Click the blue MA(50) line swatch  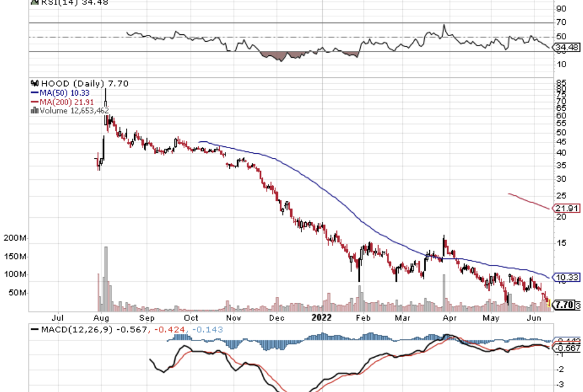[x=34, y=93]
